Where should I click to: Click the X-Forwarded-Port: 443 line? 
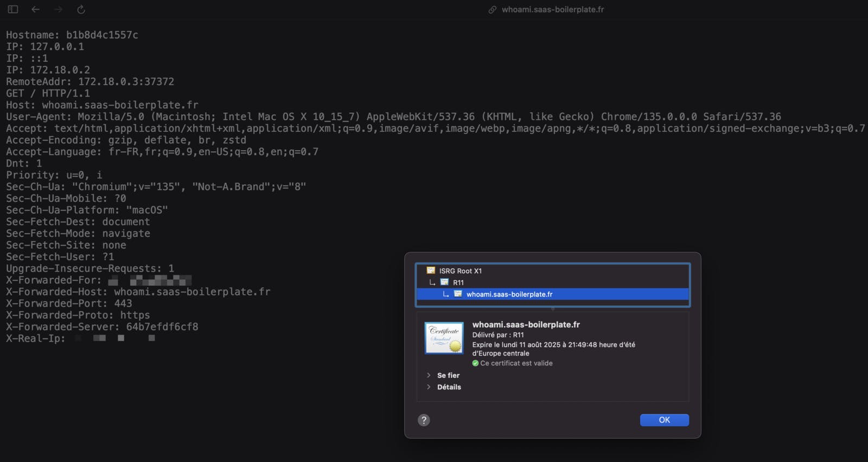69,304
